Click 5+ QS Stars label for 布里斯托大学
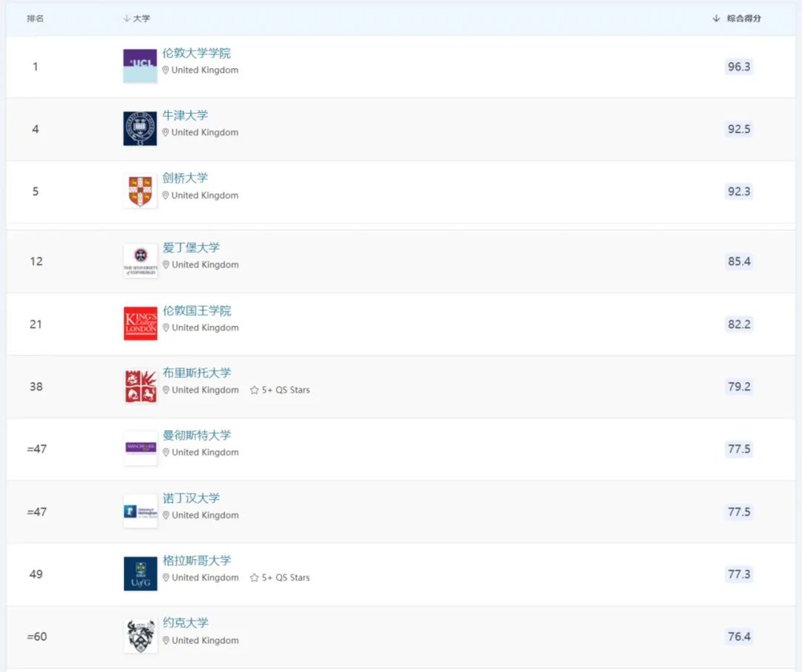802x672 pixels. (286, 391)
